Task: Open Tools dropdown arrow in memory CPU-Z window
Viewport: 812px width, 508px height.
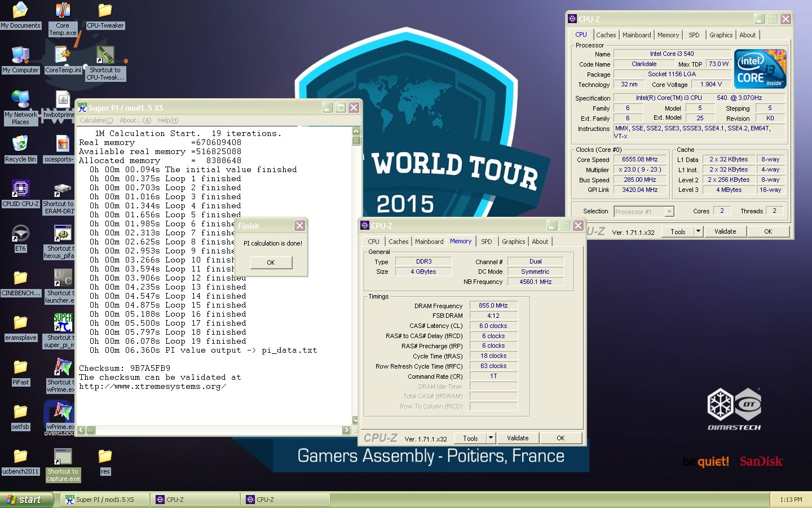Action: coord(491,437)
